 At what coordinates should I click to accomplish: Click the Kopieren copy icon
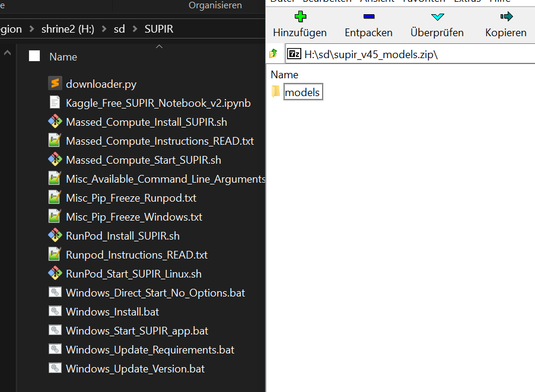(x=505, y=16)
